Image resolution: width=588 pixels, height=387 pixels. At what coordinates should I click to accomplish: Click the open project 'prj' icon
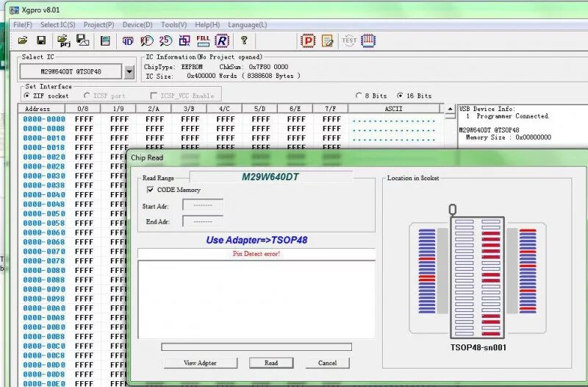click(64, 40)
